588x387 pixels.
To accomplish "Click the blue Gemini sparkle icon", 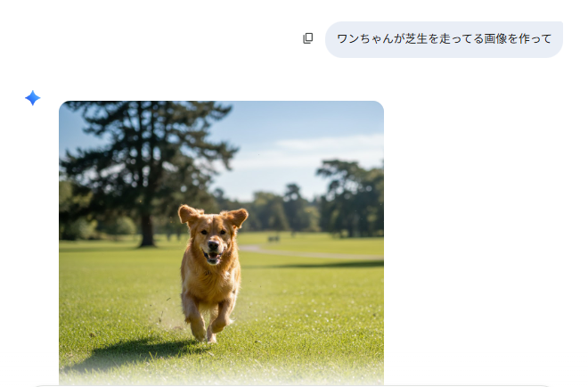I will (32, 98).
